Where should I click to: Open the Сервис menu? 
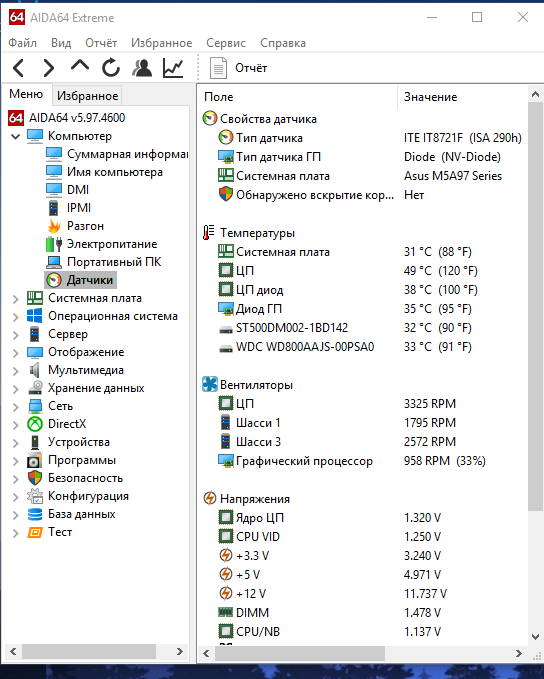226,43
